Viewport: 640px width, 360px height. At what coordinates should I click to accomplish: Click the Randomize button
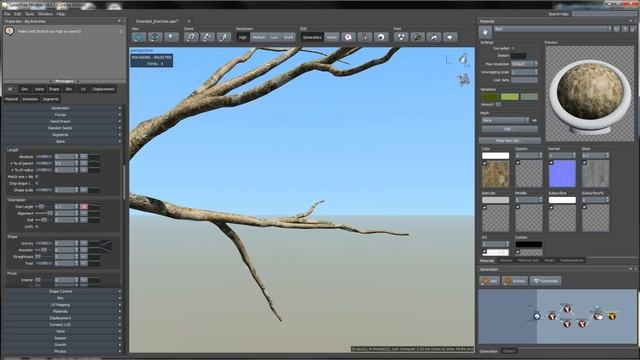click(x=545, y=281)
